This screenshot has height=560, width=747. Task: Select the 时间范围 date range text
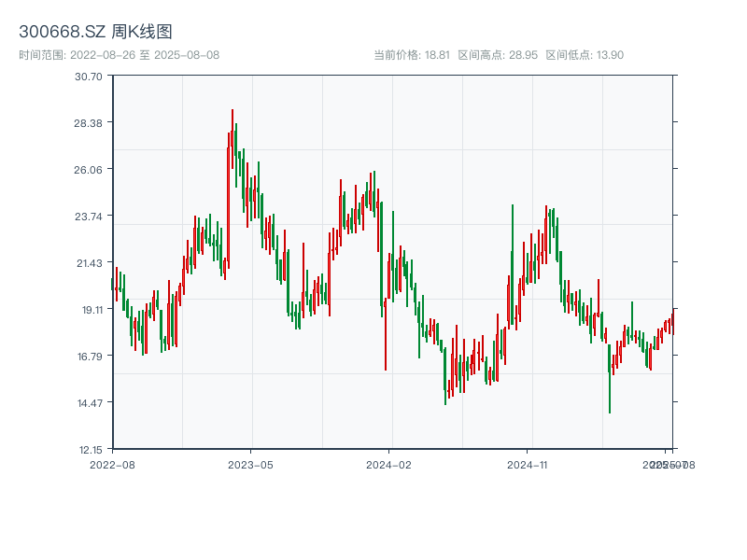click(119, 55)
